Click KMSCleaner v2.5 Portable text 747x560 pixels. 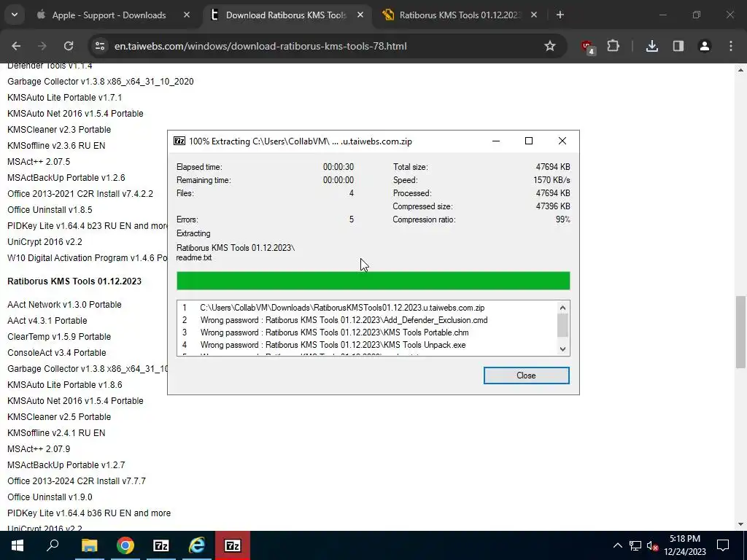pyautogui.click(x=59, y=416)
